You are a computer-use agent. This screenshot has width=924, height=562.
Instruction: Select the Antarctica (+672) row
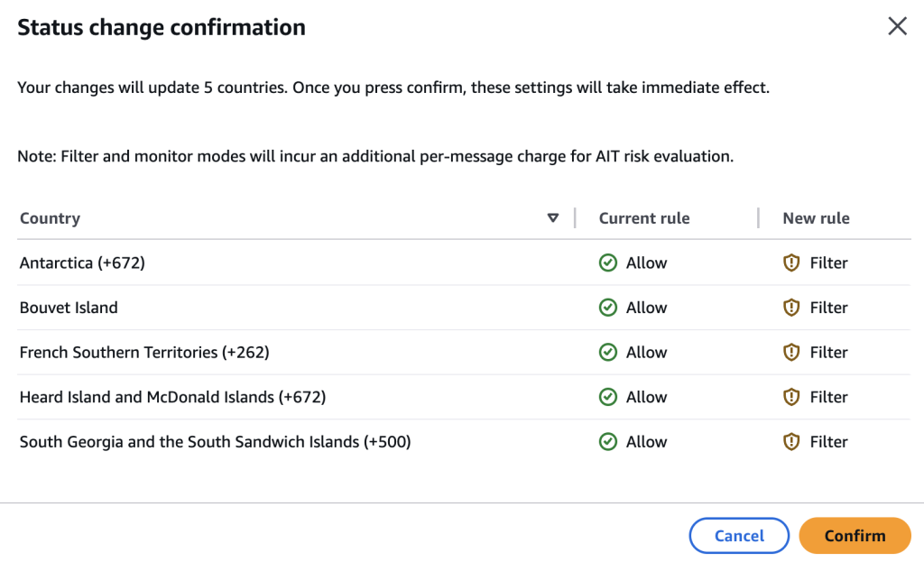pos(82,263)
